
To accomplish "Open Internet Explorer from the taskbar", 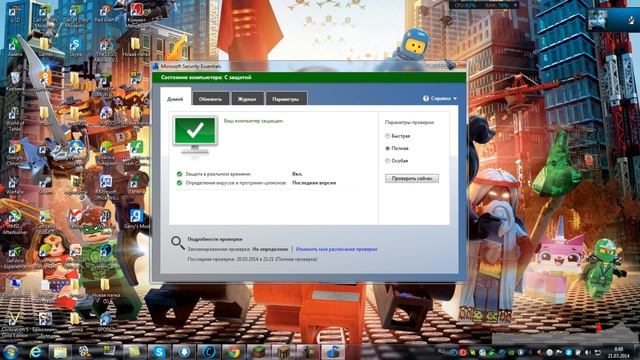I will tap(36, 352).
